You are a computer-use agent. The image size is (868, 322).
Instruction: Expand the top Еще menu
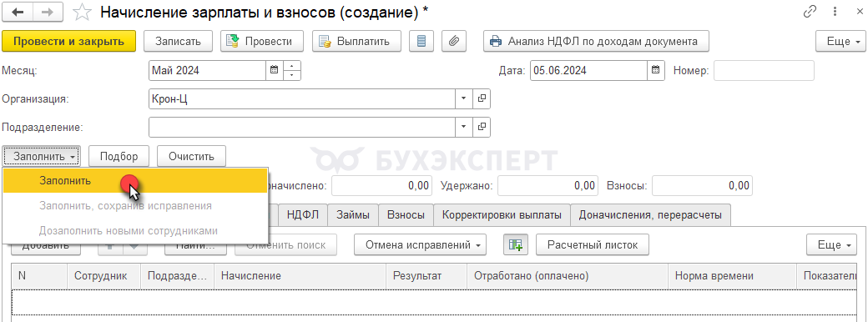[841, 41]
